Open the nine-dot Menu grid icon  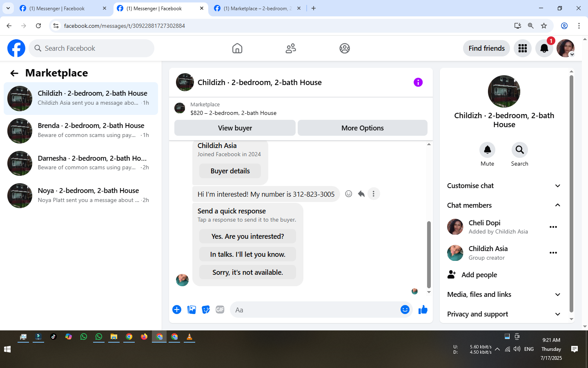[523, 48]
